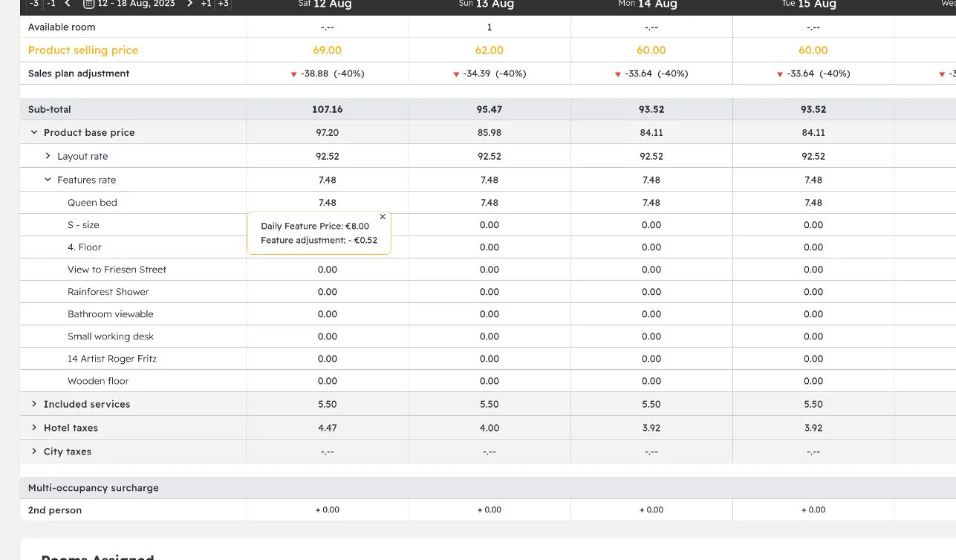Screen dimensions: 956x560
Task: Click the Available room label
Action: [62, 27]
